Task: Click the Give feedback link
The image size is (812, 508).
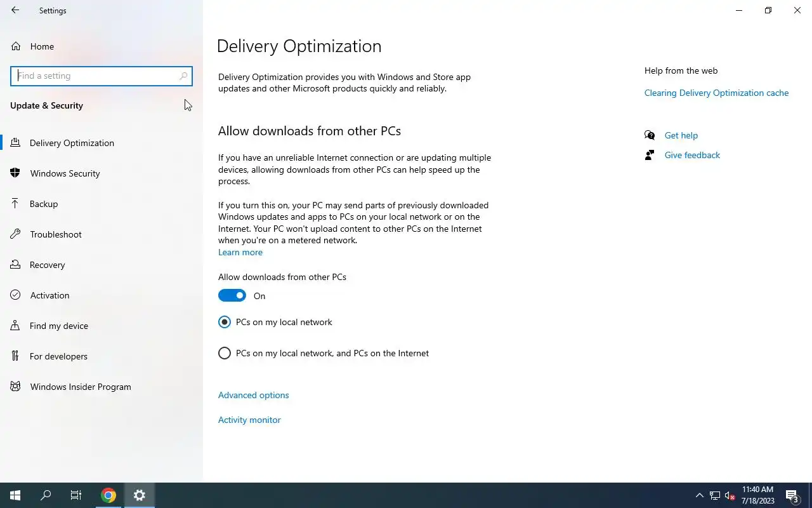Action: click(x=692, y=155)
